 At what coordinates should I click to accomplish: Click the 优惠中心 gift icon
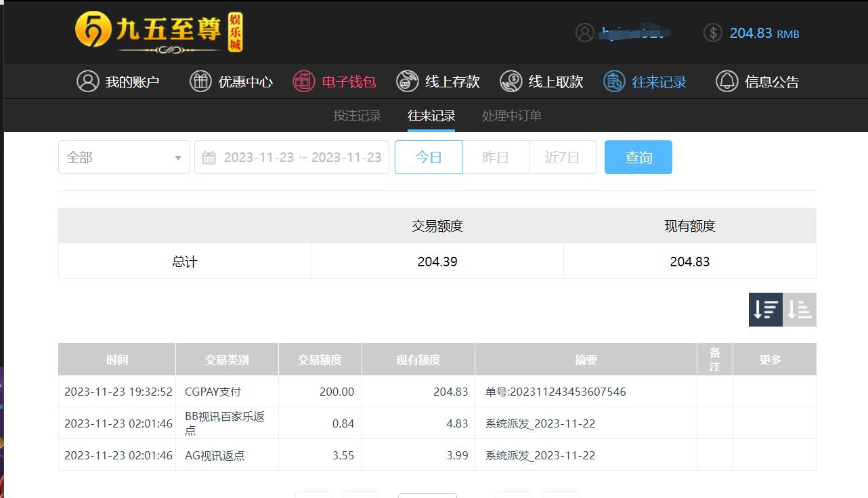tap(200, 81)
